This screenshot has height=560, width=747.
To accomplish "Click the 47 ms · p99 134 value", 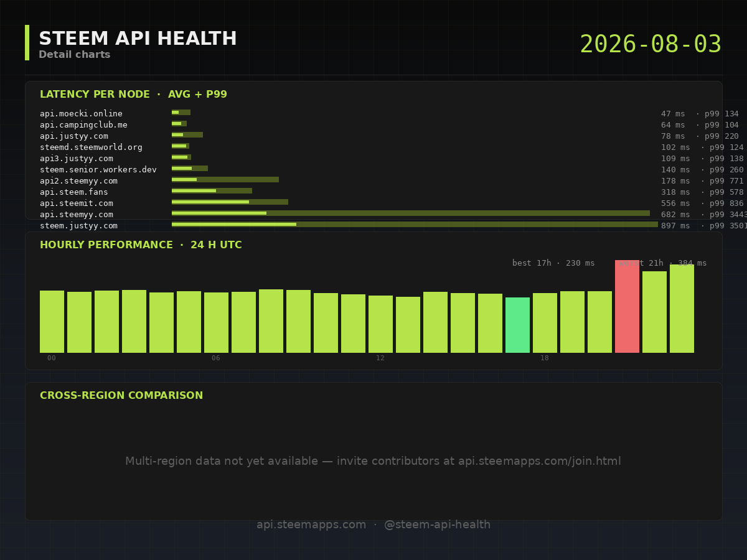I will pos(700,114).
